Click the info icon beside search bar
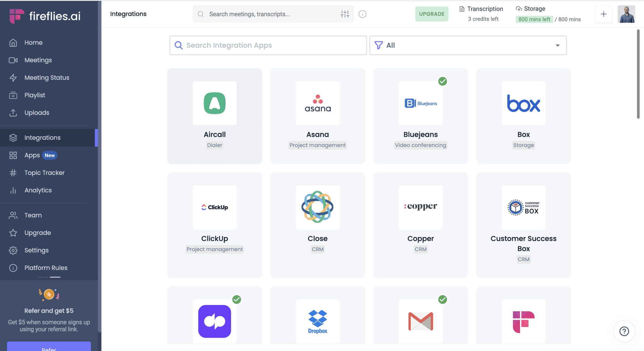The image size is (644, 351). pyautogui.click(x=362, y=14)
